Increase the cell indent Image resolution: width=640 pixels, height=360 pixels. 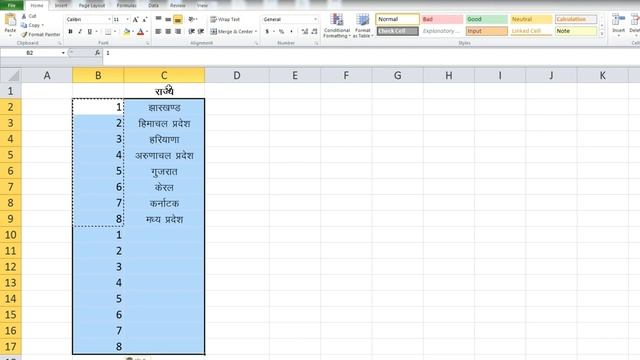[x=201, y=31]
